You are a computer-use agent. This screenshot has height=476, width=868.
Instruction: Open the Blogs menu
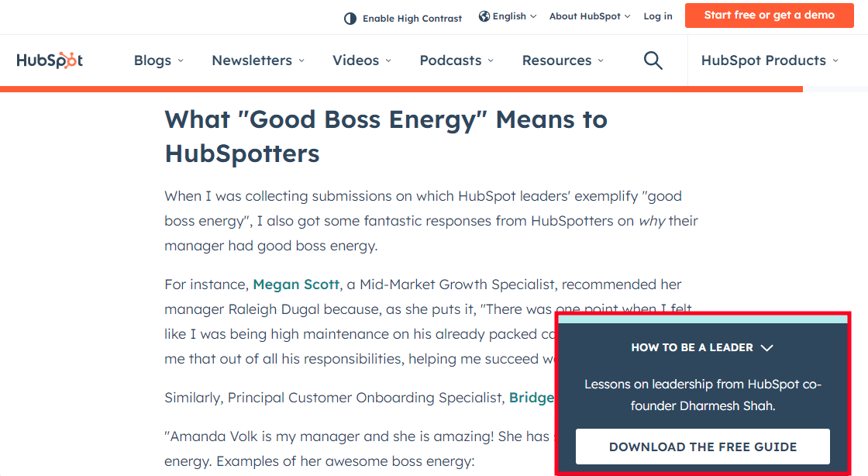[158, 60]
